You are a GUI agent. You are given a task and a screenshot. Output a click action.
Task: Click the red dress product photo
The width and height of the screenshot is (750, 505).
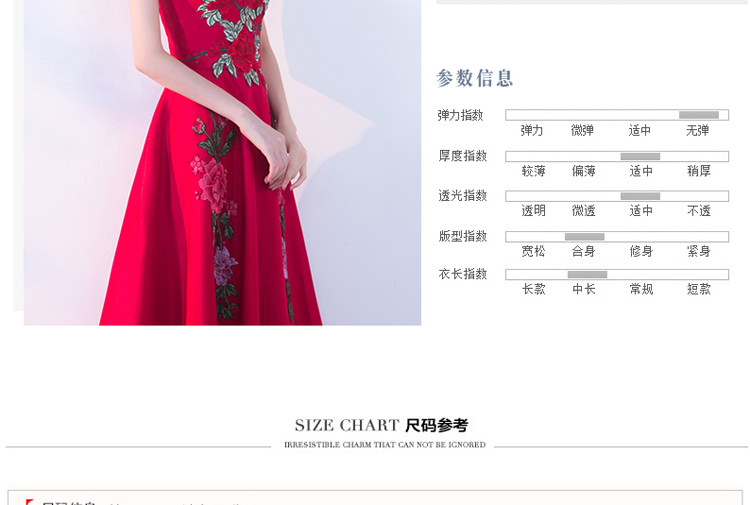pos(222,163)
